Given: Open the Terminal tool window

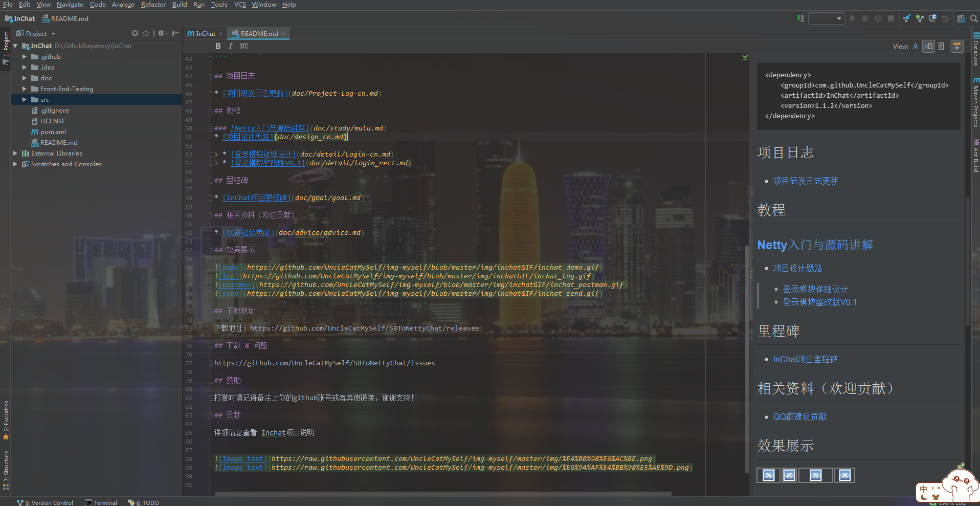Looking at the screenshot, I should pyautogui.click(x=101, y=502).
